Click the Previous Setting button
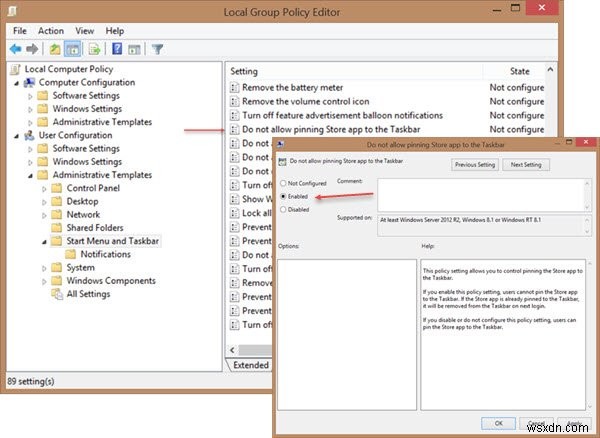600x438 pixels. (x=476, y=163)
